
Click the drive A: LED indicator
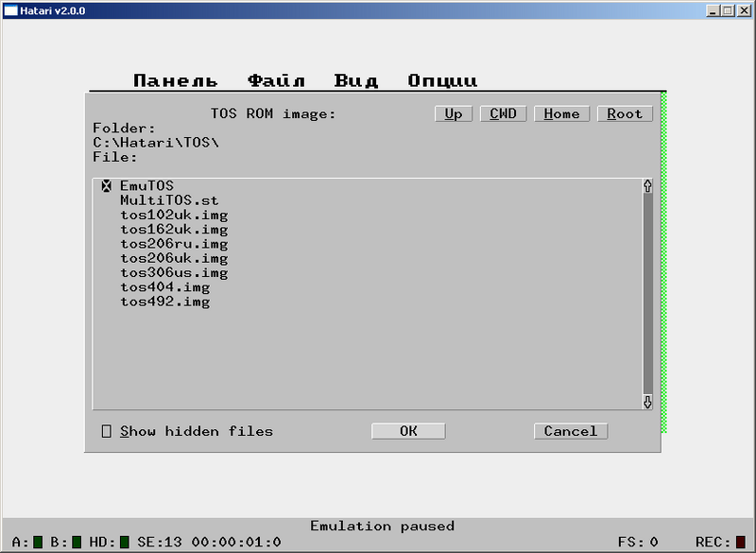pyautogui.click(x=38, y=542)
